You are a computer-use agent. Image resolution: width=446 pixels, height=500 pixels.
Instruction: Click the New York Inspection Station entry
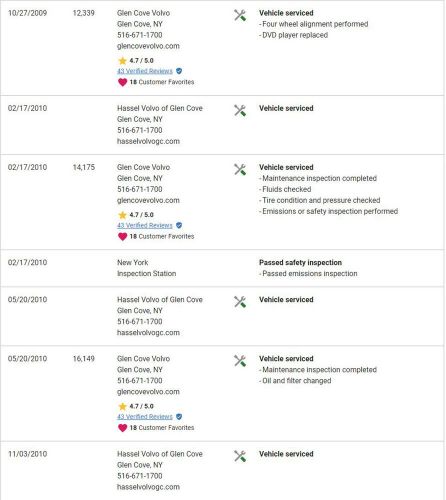pyautogui.click(x=146, y=268)
